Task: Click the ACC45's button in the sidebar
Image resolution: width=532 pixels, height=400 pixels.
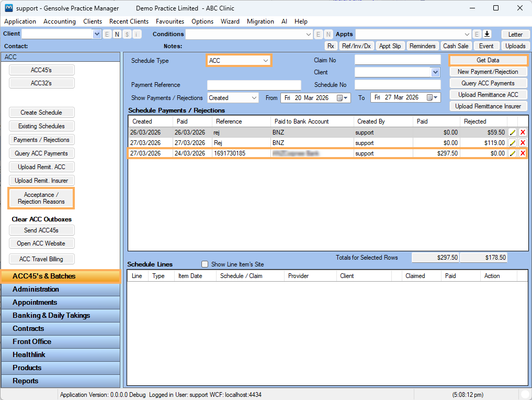Action: [x=41, y=70]
